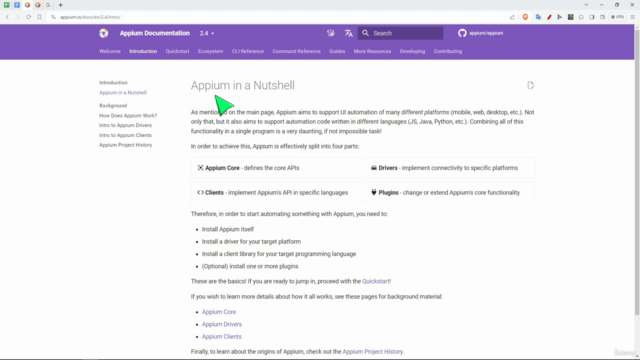Click the browser forward arrow
Screen dimensions: 640x360
(x=18, y=17)
